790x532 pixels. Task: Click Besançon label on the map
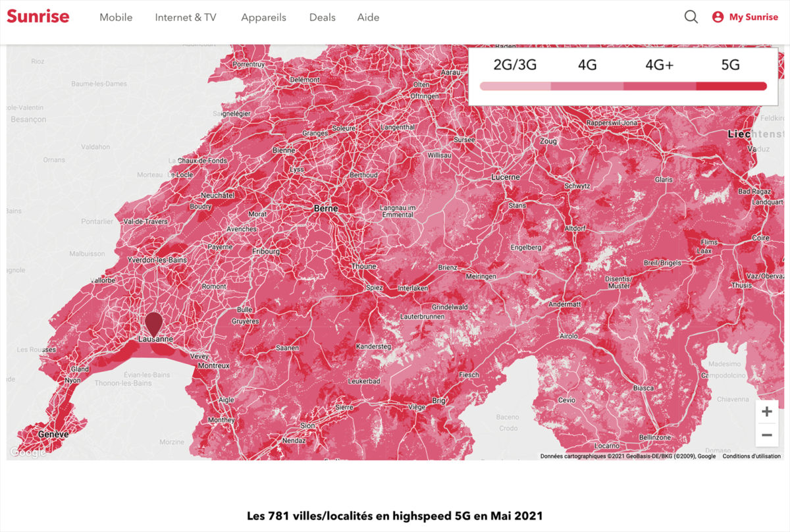tap(28, 119)
